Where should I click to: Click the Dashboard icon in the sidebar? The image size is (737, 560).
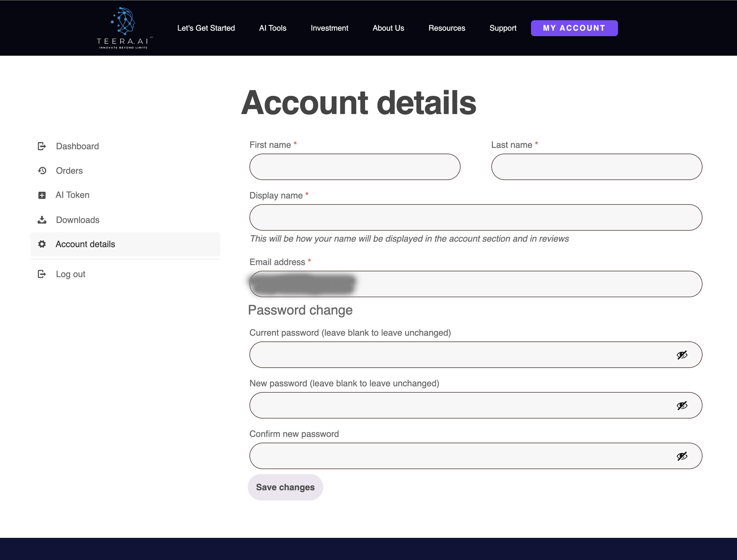click(x=42, y=146)
